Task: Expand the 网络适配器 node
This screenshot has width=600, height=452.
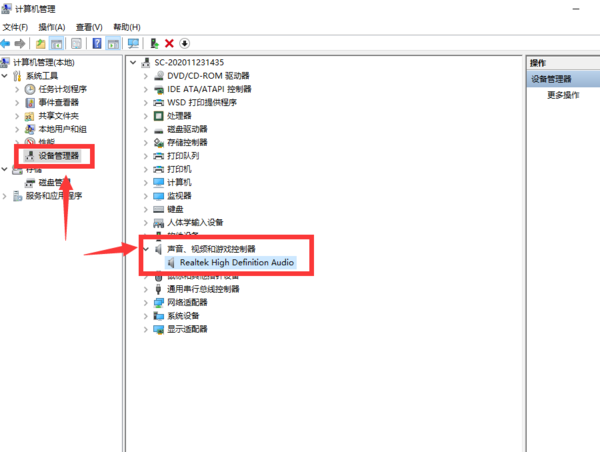Action: (x=145, y=302)
